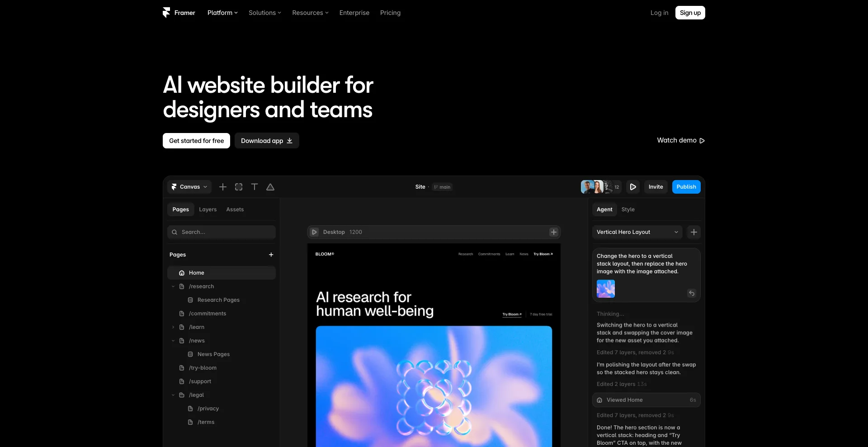This screenshot has width=868, height=447.
Task: Click Get started for free
Action: (196, 141)
